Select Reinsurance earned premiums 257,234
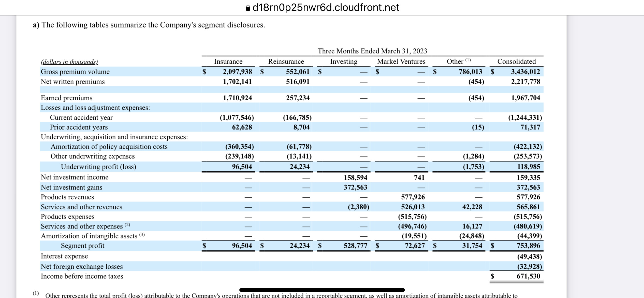 298,98
